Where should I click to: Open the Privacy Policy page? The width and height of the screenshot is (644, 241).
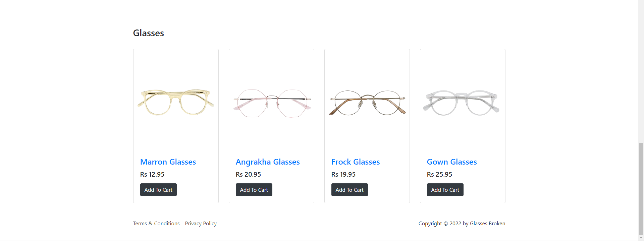coord(201,223)
